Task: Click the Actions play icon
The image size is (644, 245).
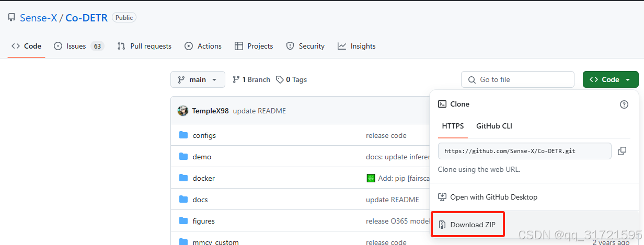Action: click(189, 46)
